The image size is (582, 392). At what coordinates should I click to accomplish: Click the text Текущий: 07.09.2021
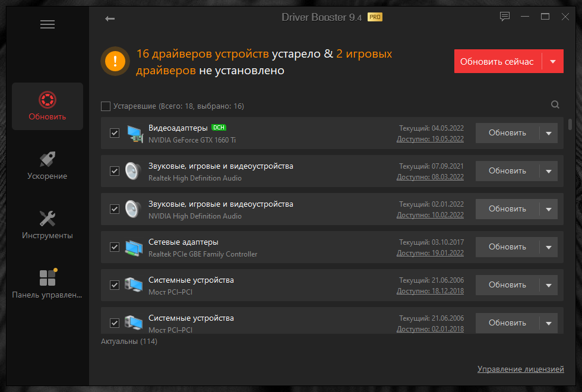click(431, 166)
